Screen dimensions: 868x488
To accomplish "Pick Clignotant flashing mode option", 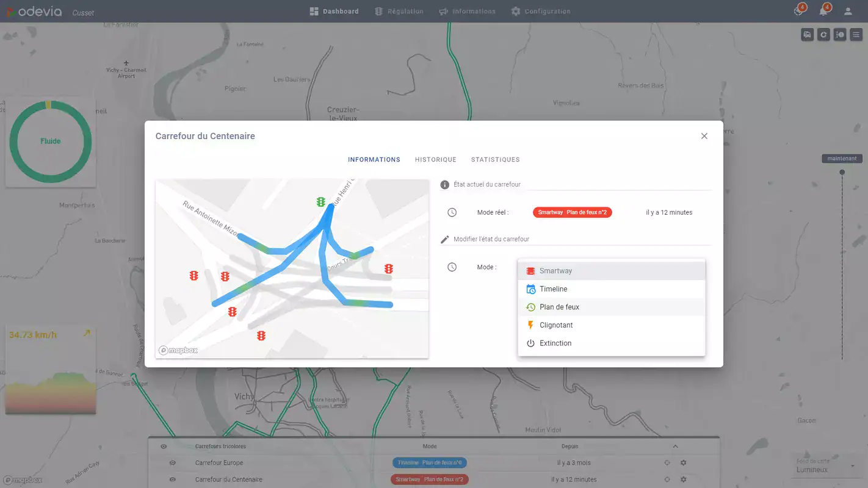I will [555, 325].
